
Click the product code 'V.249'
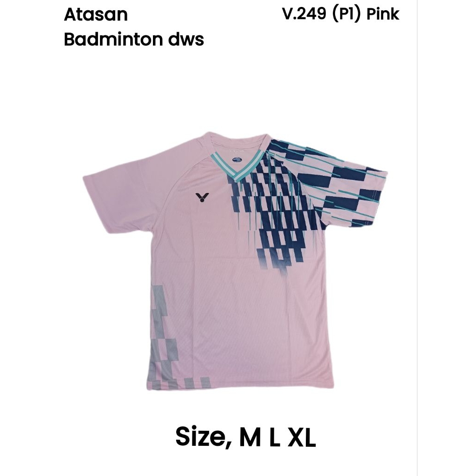point(304,14)
